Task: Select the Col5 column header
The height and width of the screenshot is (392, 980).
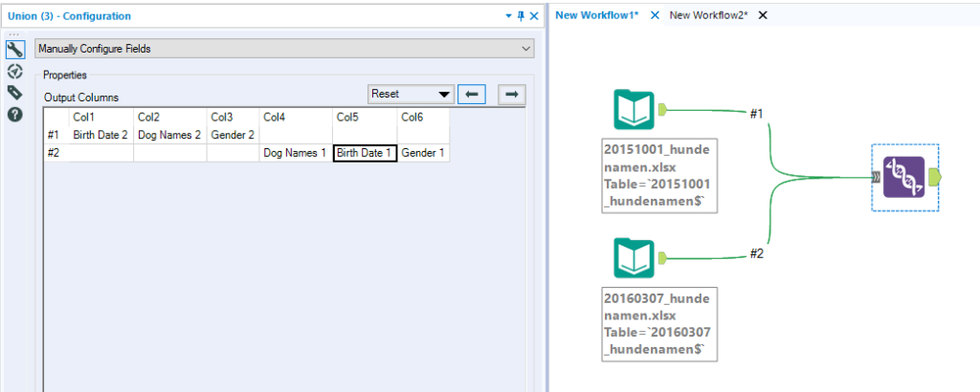Action: (365, 117)
